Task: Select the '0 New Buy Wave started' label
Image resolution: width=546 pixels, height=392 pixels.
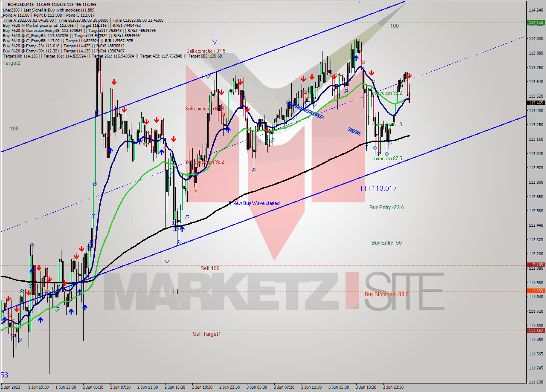Action: (x=254, y=203)
